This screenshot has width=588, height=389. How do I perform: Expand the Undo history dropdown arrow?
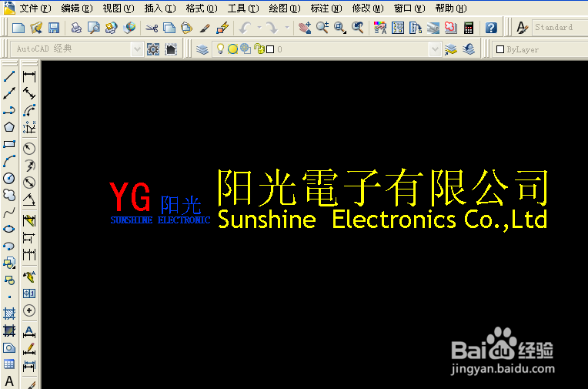coord(259,28)
